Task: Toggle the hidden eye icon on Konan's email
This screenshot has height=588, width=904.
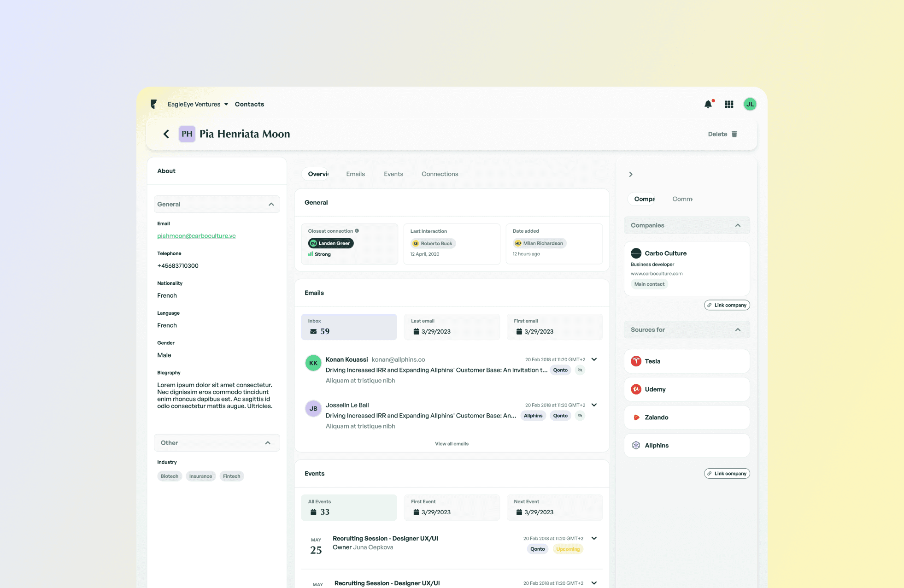Action: coord(580,370)
